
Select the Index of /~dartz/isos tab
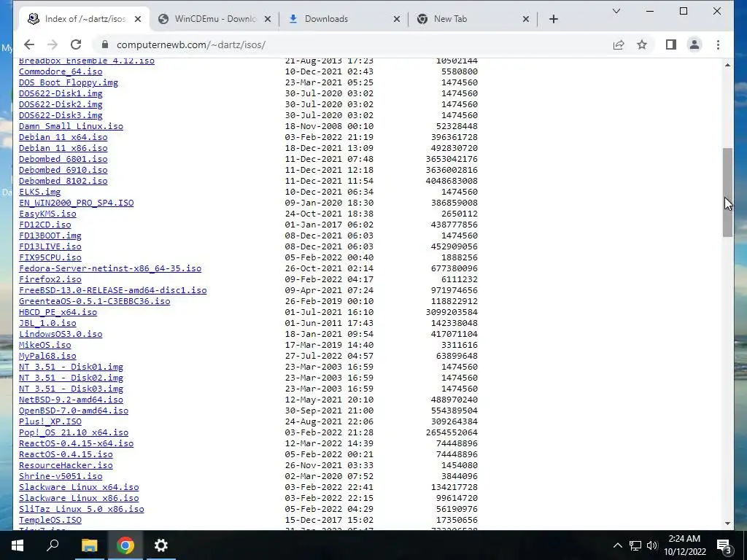(x=85, y=19)
